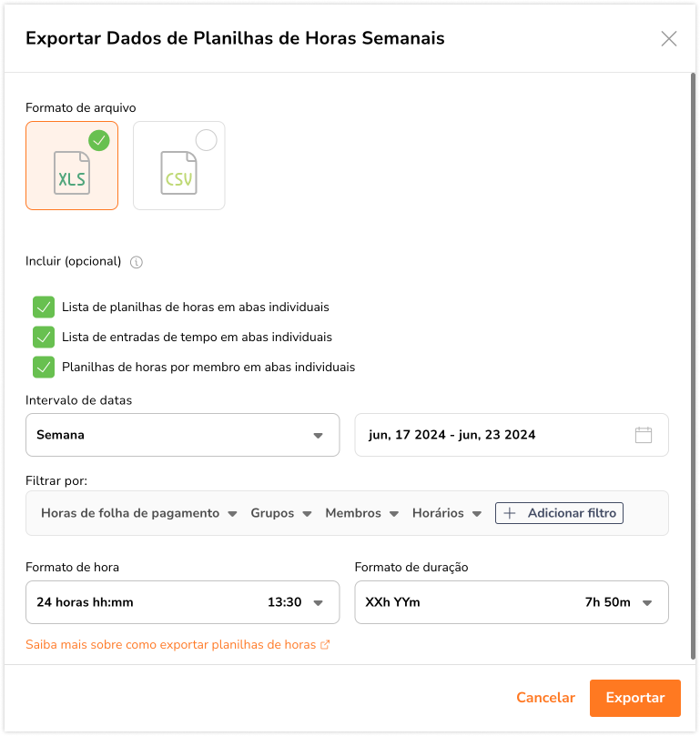
Task: Click the radio circle on the CSV card
Action: (x=206, y=140)
